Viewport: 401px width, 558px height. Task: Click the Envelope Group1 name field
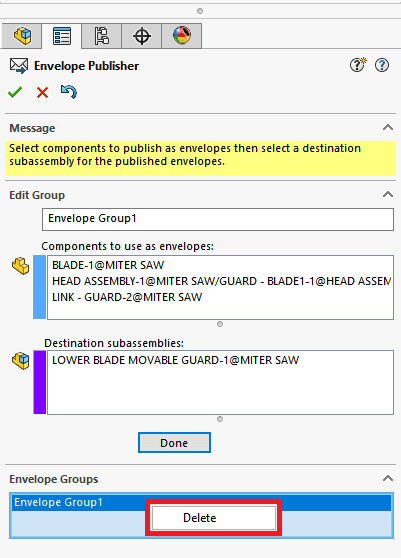point(218,219)
